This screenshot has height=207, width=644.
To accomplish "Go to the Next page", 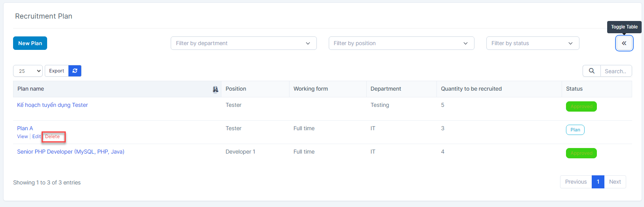I will point(615,182).
